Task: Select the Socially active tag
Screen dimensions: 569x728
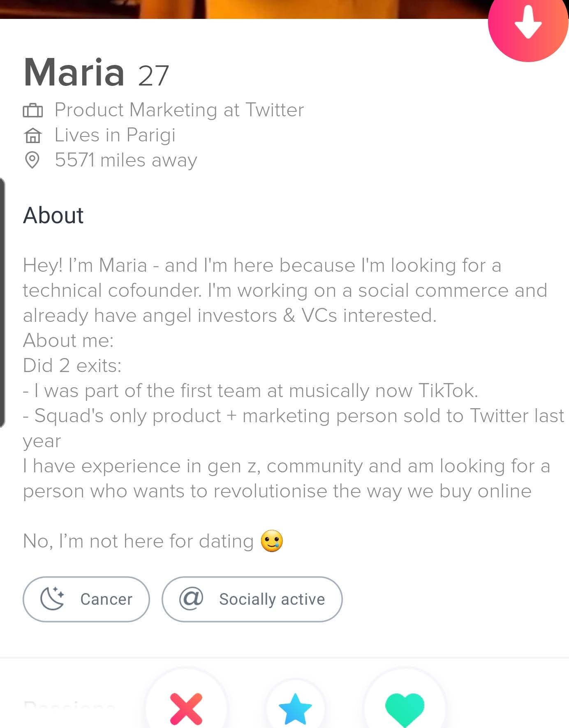Action: coord(252,599)
